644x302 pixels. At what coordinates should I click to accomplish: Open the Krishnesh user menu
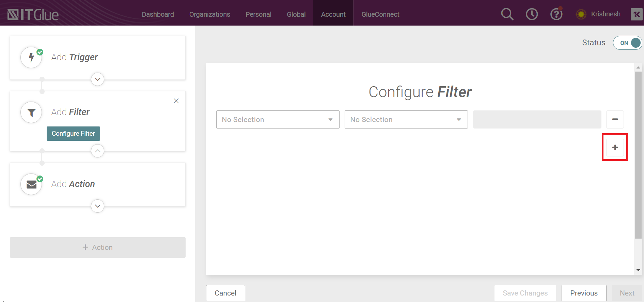(x=606, y=14)
